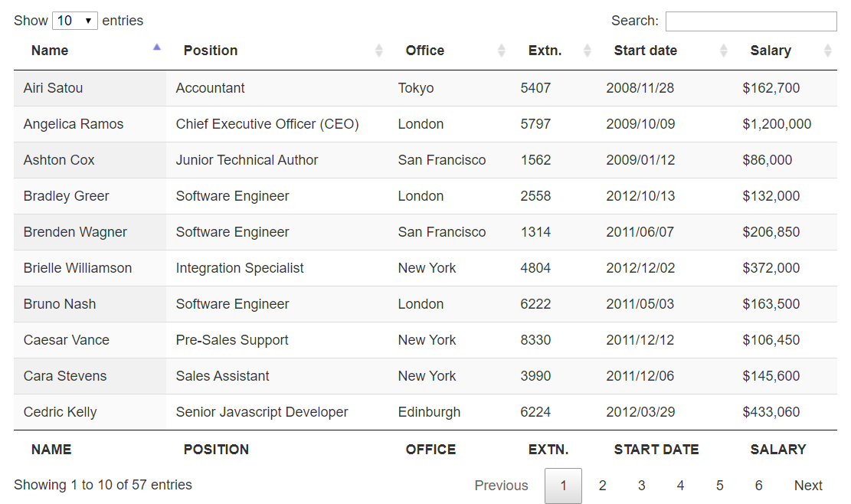The width and height of the screenshot is (851, 504).
Task: Click current page 1 button
Action: pyautogui.click(x=563, y=486)
